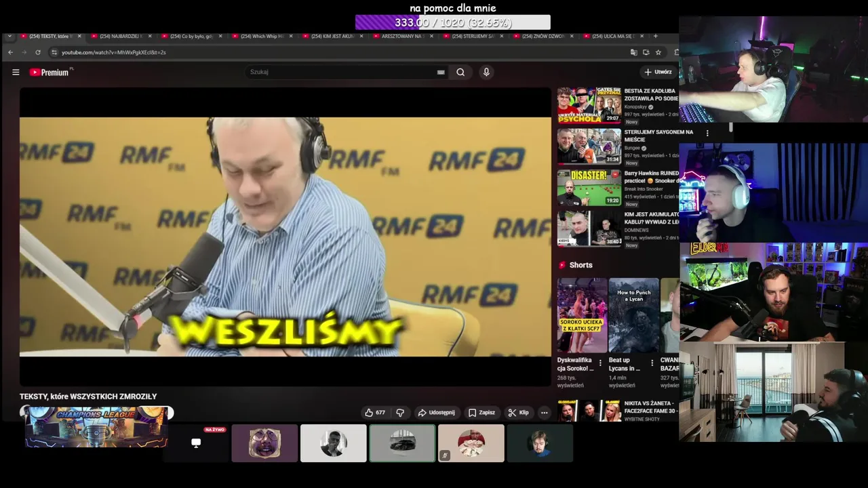Select the purple cartoon face participant tile
The image size is (868, 488).
coord(264,443)
